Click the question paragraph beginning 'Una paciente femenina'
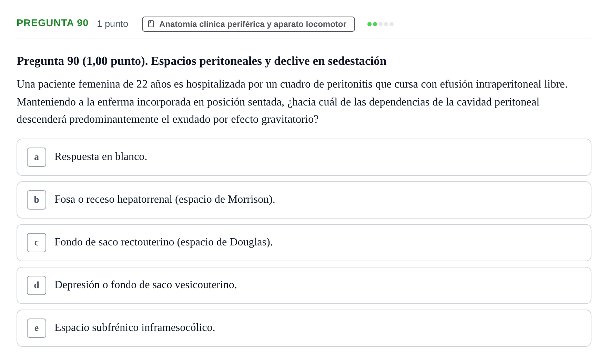Viewport: 608px width, 364px height. coord(292,102)
